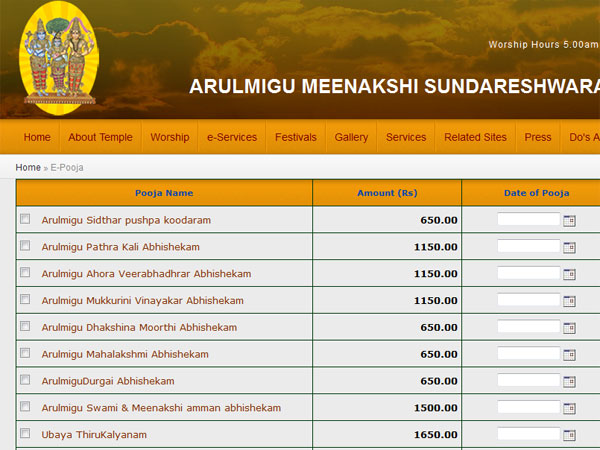Tick the Arulmigu Pathra Kali Abhishekam checkbox
The width and height of the screenshot is (600, 450).
(25, 245)
